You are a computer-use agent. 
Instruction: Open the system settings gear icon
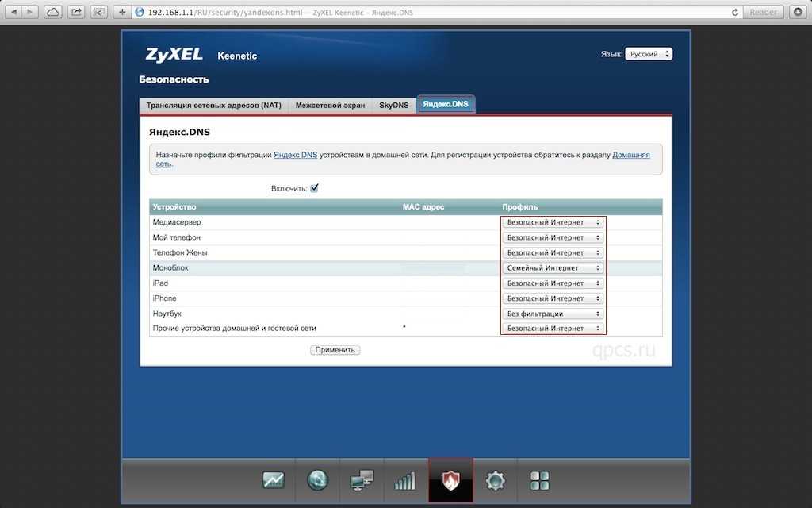[495, 480]
